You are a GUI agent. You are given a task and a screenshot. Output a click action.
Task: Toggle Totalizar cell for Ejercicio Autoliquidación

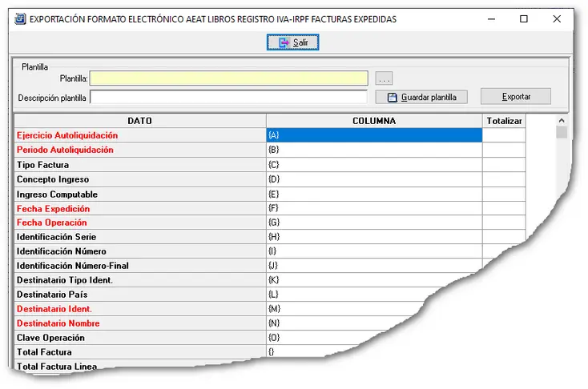click(x=504, y=135)
